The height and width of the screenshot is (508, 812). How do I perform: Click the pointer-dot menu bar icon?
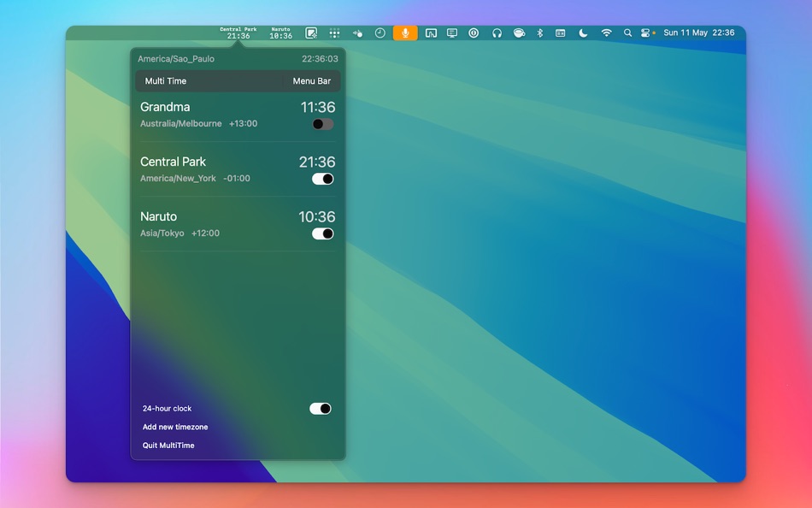[x=357, y=33]
